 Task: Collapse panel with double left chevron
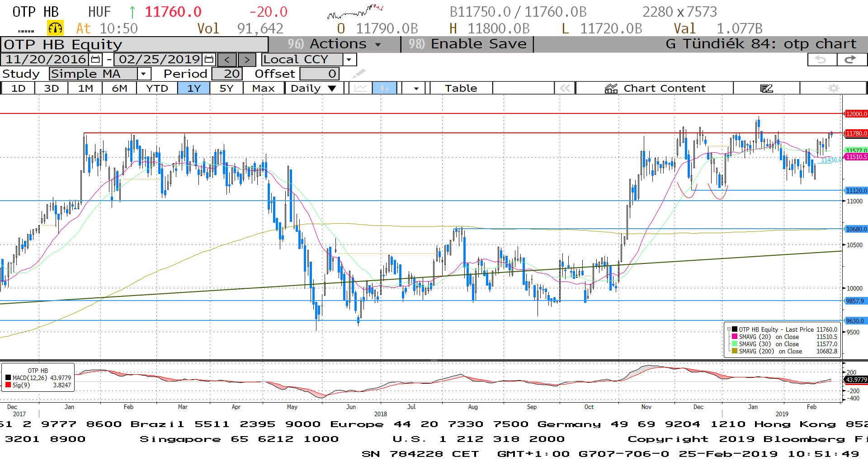tap(565, 88)
